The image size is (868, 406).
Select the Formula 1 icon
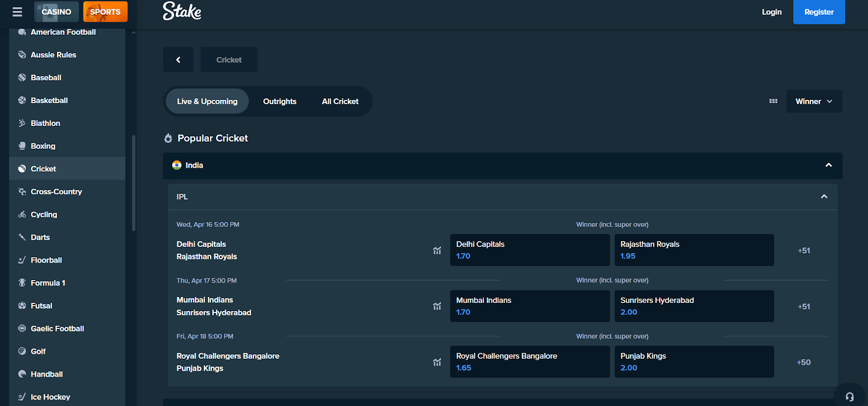coord(22,283)
